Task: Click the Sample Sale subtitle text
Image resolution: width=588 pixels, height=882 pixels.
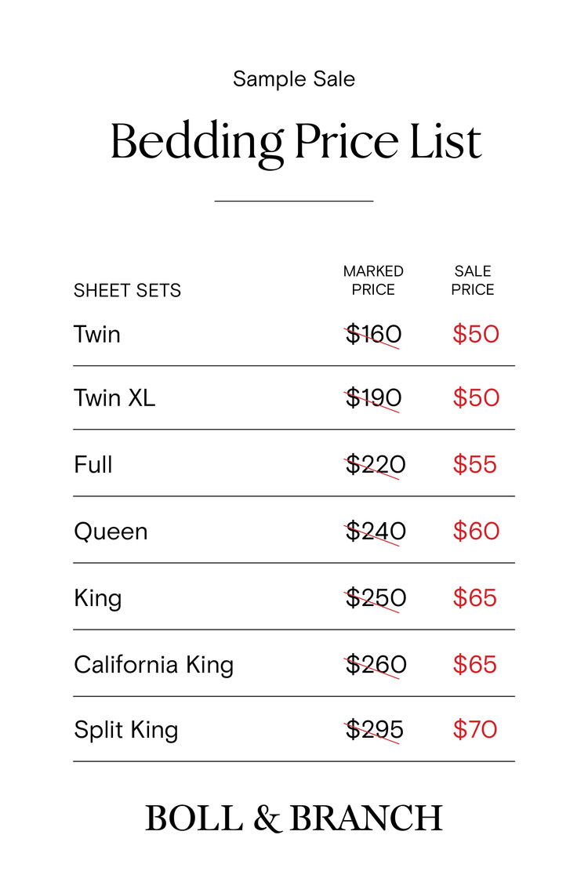Action: pyautogui.click(x=294, y=79)
